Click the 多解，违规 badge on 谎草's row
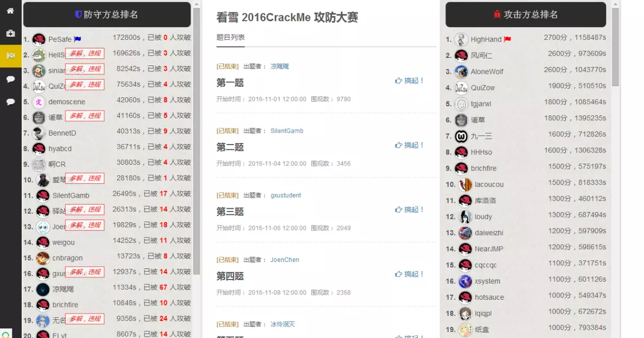 click(x=85, y=116)
